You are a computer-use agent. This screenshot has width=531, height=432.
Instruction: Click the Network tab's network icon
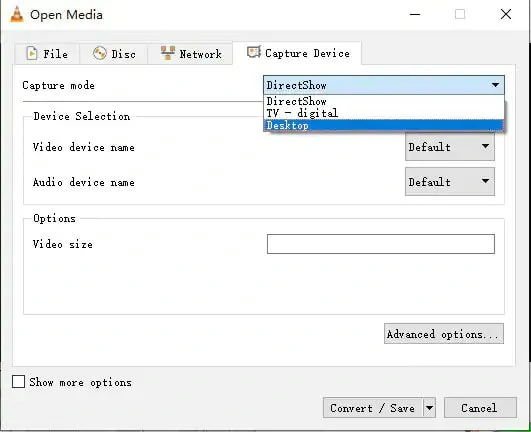pos(168,53)
